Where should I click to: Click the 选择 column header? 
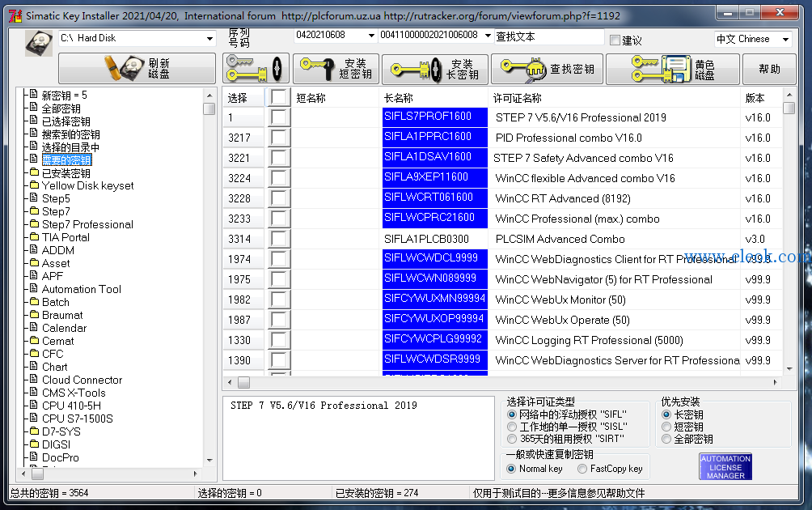tap(243, 98)
